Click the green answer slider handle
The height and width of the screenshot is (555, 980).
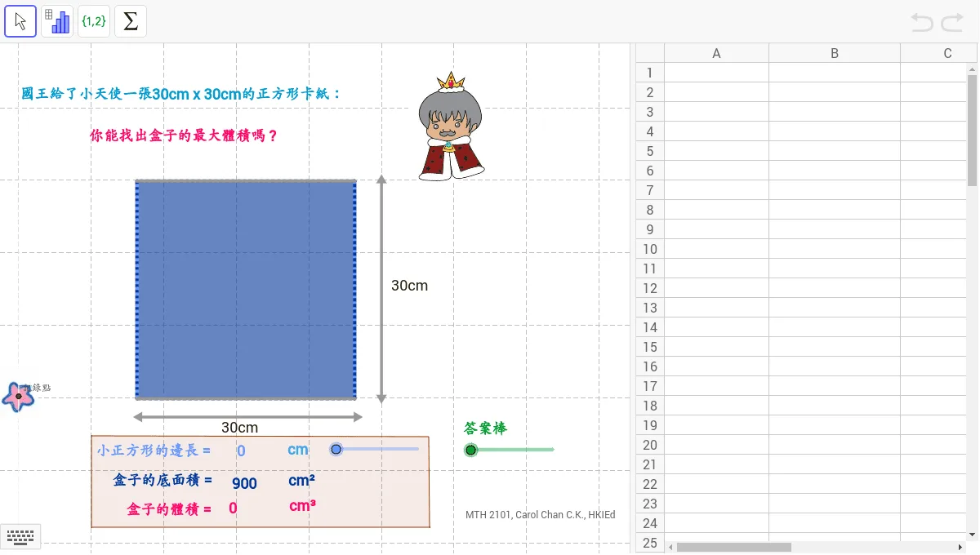point(470,450)
